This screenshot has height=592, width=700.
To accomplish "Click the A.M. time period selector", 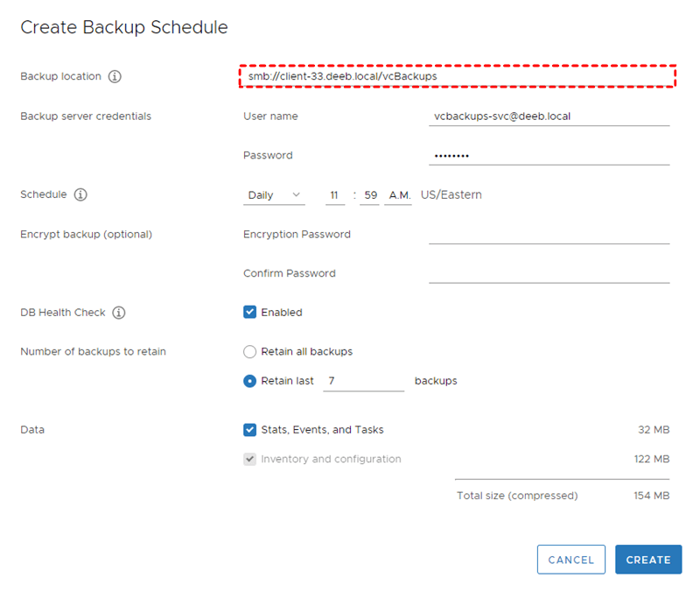I will coord(398,195).
